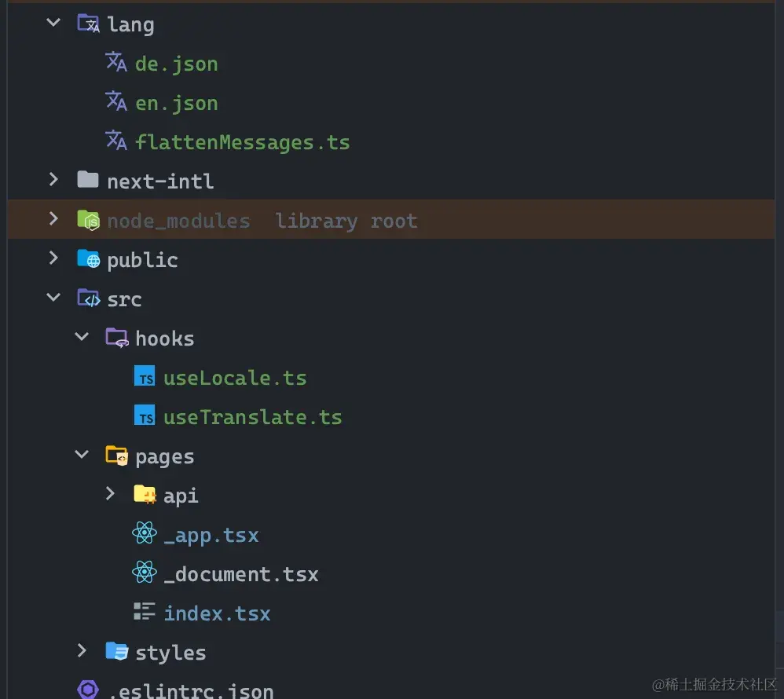Select the next-intl folder name

point(160,181)
